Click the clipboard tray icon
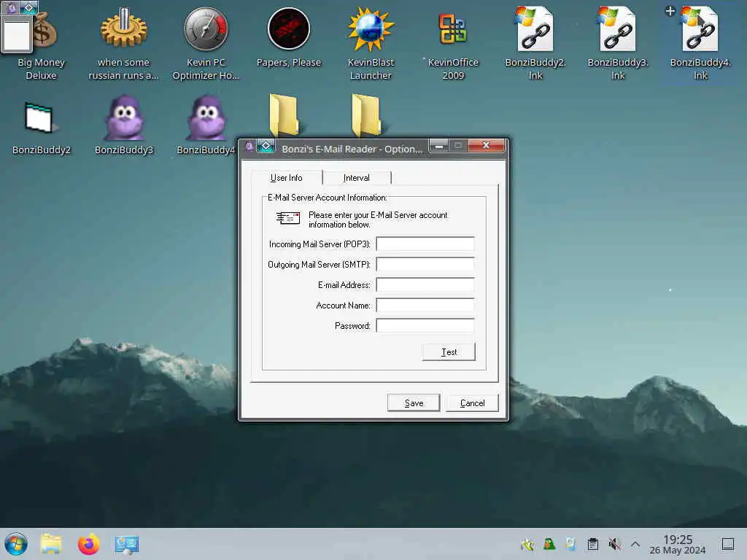The height and width of the screenshot is (560, 747). click(x=592, y=544)
